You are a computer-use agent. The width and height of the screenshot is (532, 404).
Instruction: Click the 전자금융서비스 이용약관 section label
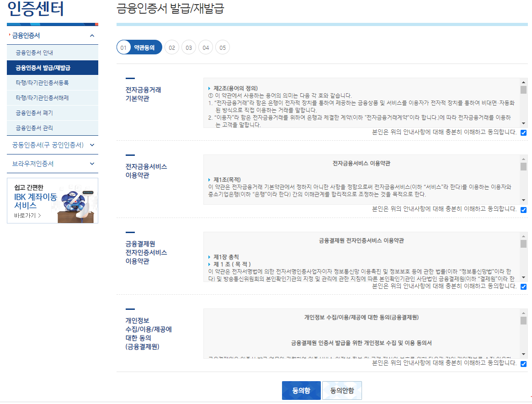click(x=146, y=171)
